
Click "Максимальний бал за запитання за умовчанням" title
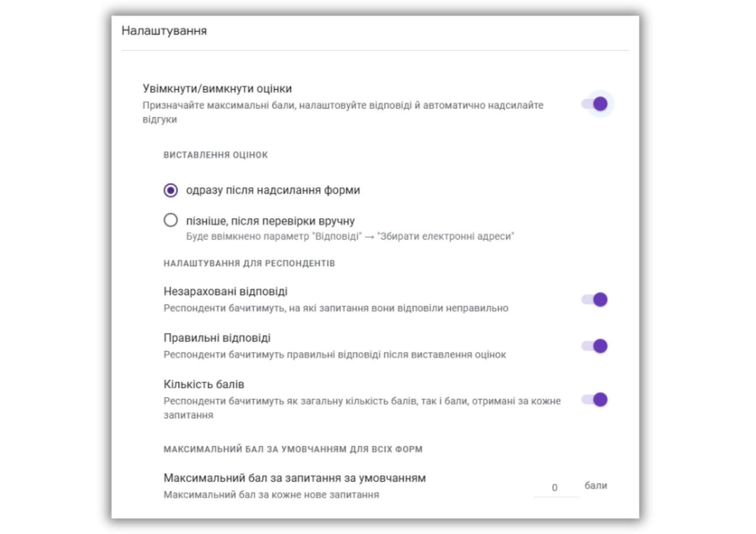[294, 478]
